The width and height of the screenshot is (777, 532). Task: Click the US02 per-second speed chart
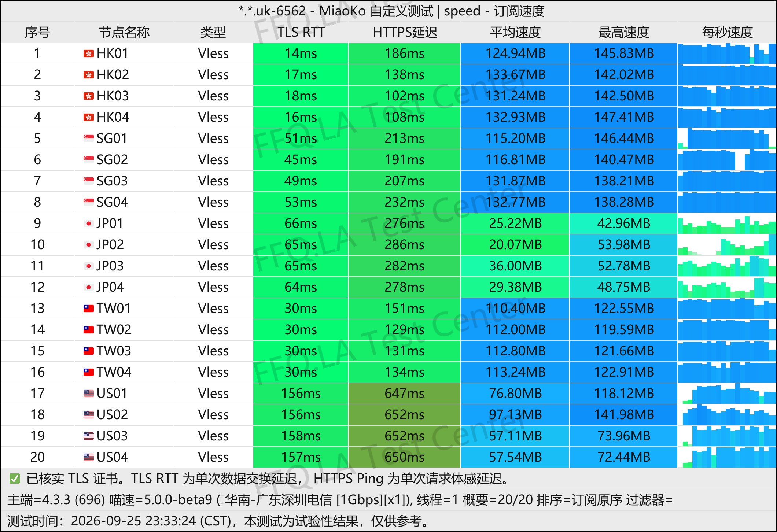coord(727,415)
